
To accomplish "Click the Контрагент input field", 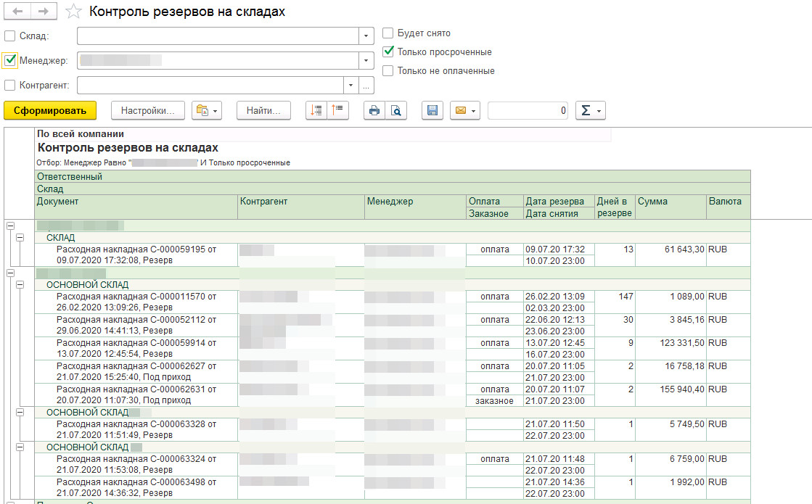I will click(x=210, y=86).
